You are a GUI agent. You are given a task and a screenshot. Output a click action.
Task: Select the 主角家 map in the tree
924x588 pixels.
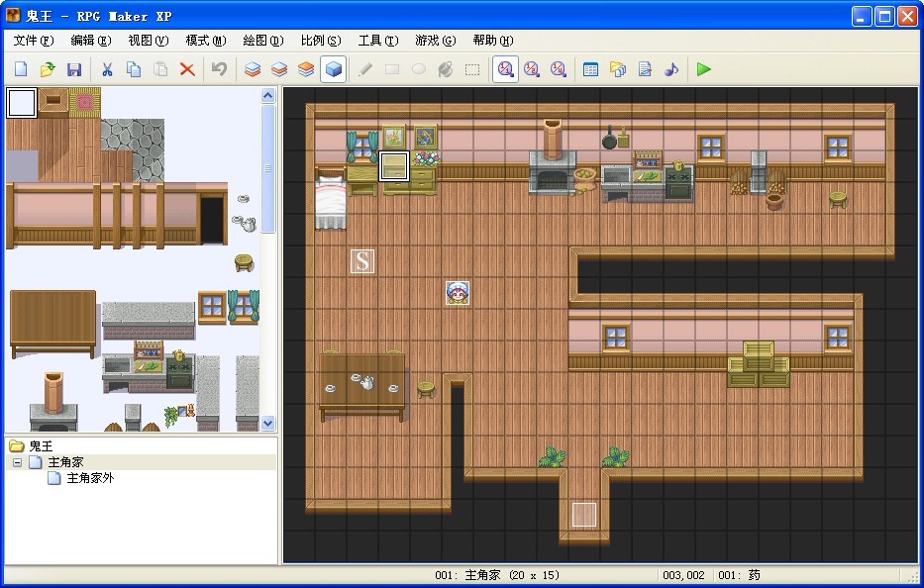tap(64, 462)
